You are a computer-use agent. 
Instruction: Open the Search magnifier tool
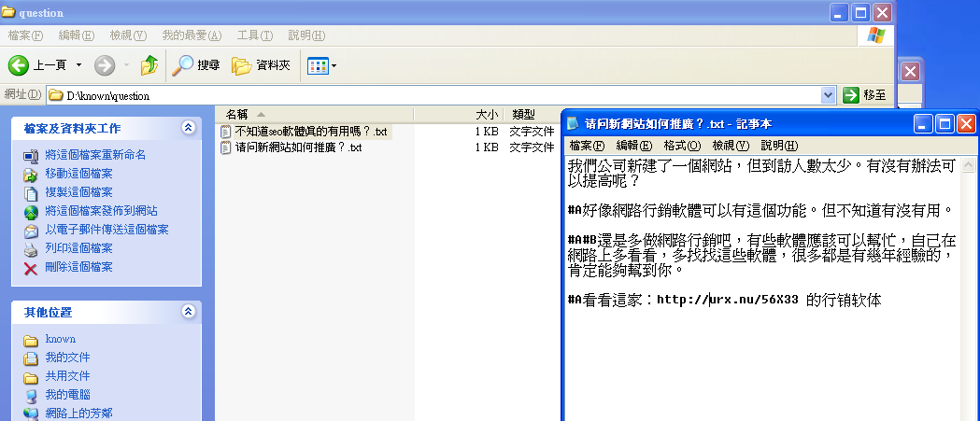(182, 65)
